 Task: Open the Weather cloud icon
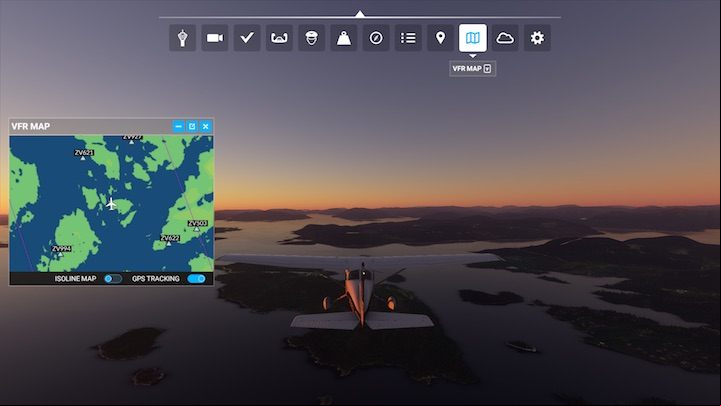[x=505, y=38]
